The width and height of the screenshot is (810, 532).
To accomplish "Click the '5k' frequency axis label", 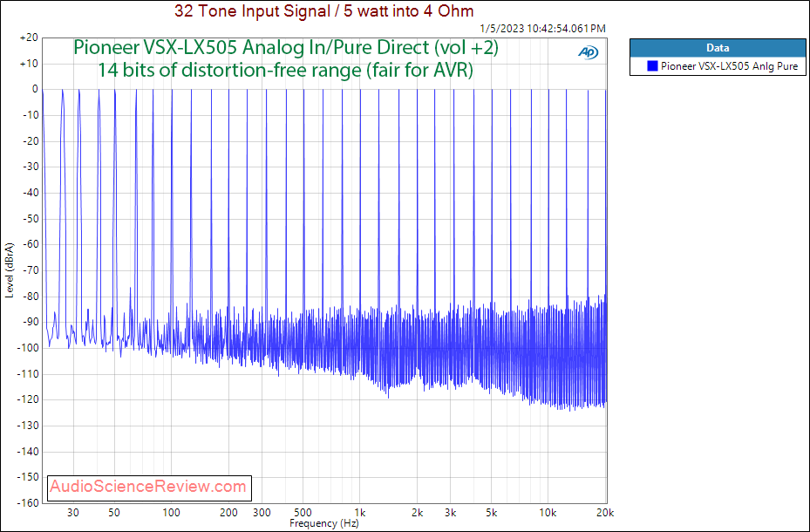I will [492, 513].
